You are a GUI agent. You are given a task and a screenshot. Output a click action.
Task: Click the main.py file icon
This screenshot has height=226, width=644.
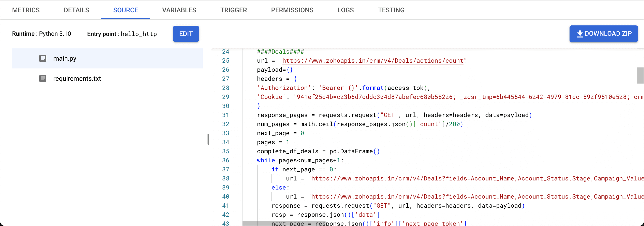pos(43,58)
